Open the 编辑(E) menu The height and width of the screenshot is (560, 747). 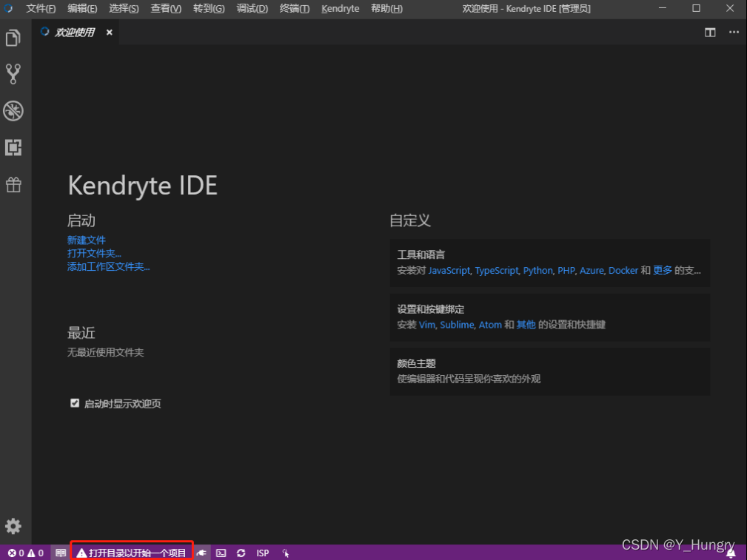pyautogui.click(x=82, y=9)
